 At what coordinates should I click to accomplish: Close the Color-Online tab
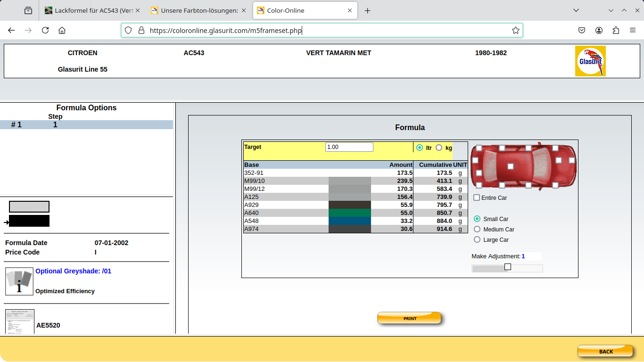click(x=350, y=10)
